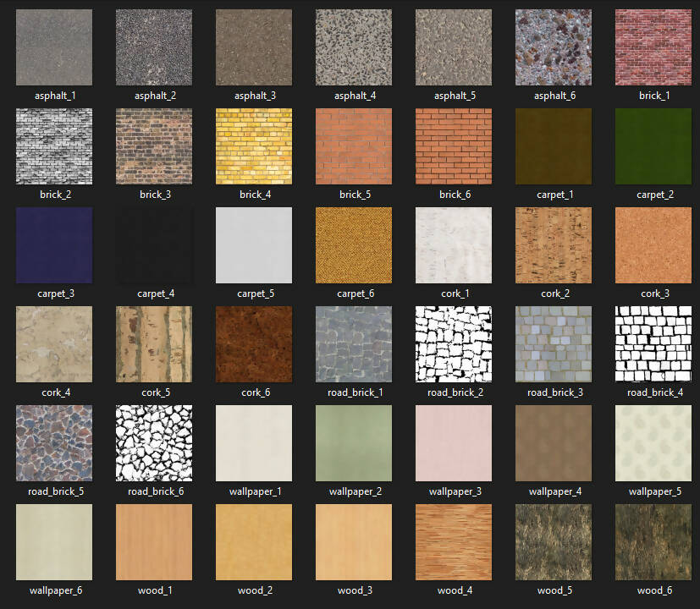Viewport: 700px width, 609px height.
Task: Click the cork_2 texture thumbnail
Action: click(554, 245)
